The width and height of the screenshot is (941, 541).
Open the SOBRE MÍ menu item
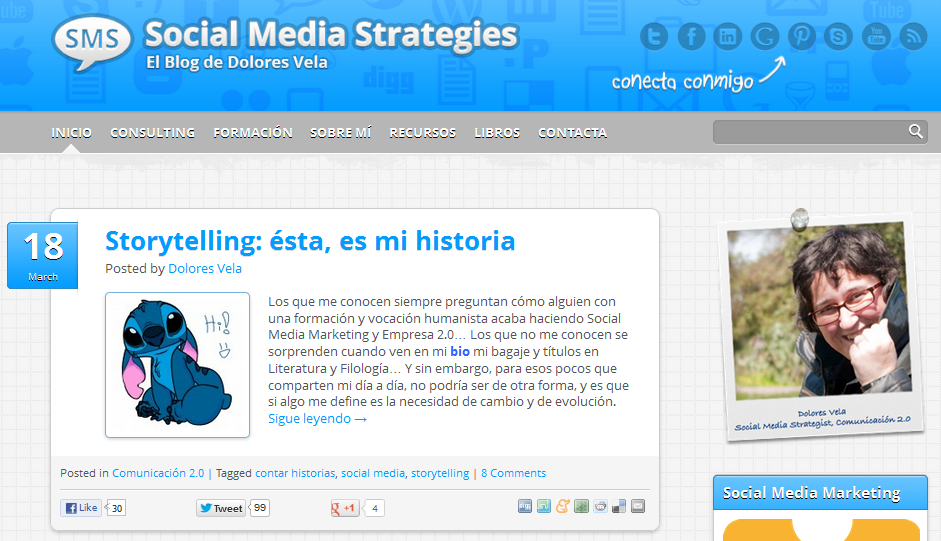(340, 133)
